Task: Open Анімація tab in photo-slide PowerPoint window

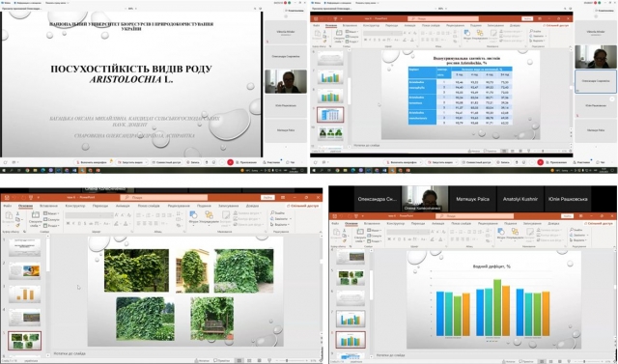Action: coord(123,206)
